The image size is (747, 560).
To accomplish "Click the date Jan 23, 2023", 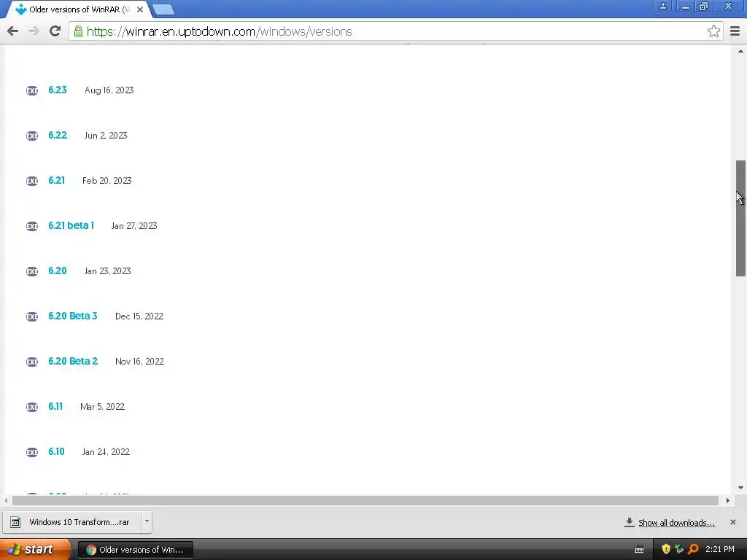I will [107, 271].
